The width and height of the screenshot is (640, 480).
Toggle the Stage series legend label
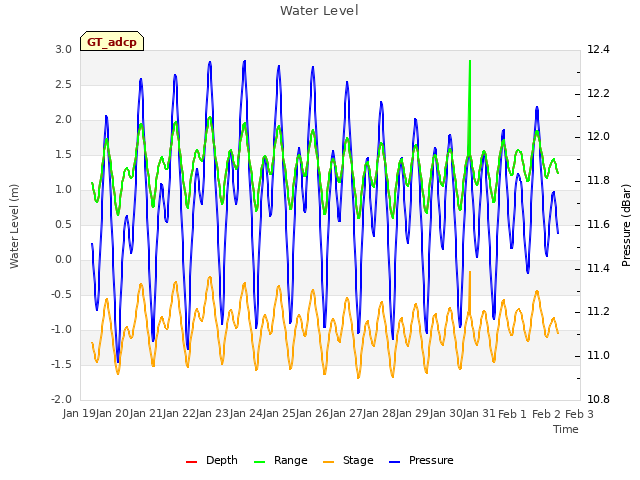pyautogui.click(x=358, y=460)
